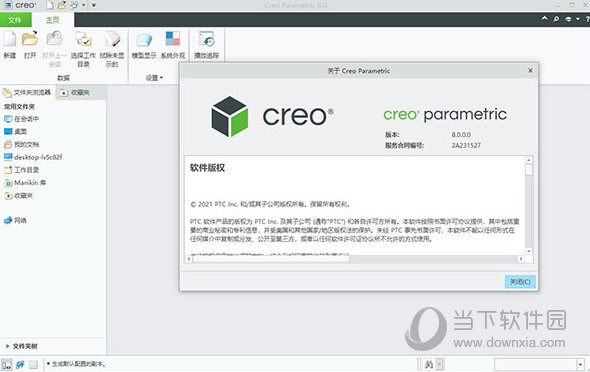Select the Manikin library item
Image resolution: width=590 pixels, height=372 pixels.
25,183
